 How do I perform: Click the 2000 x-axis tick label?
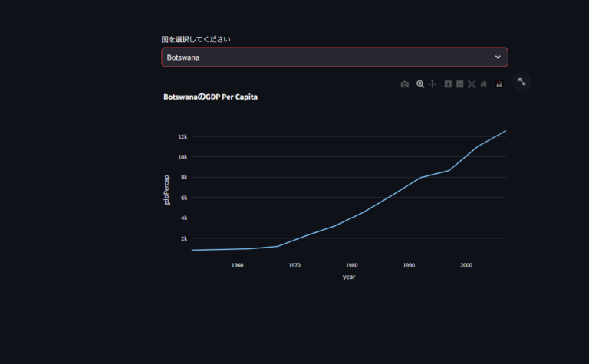tap(466, 265)
